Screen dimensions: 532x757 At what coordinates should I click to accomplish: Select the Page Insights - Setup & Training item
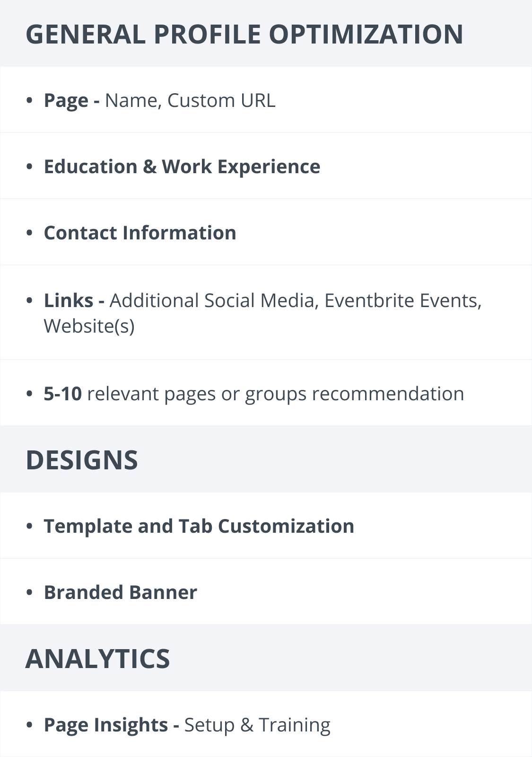266,724
